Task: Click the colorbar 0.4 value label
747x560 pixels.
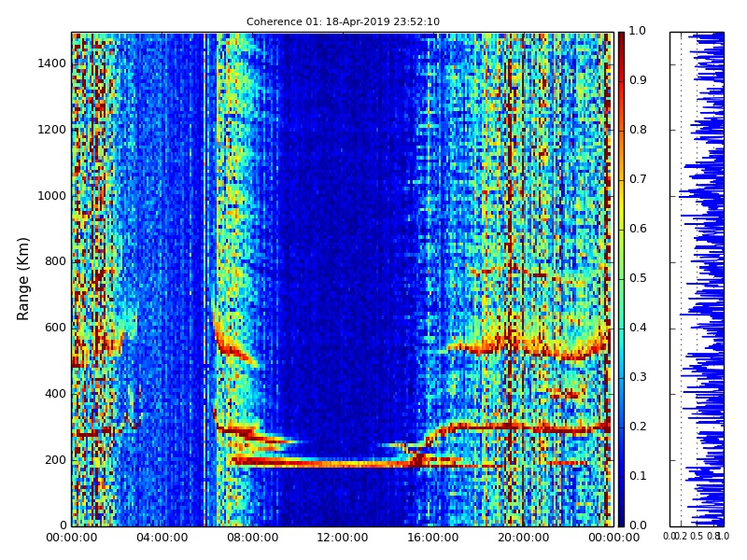Action: point(638,328)
